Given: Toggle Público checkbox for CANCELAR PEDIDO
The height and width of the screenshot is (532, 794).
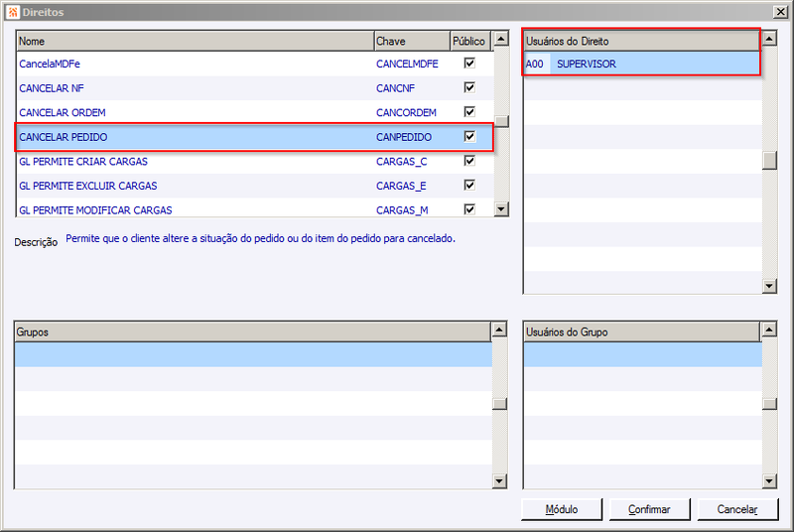Looking at the screenshot, I should (x=469, y=136).
